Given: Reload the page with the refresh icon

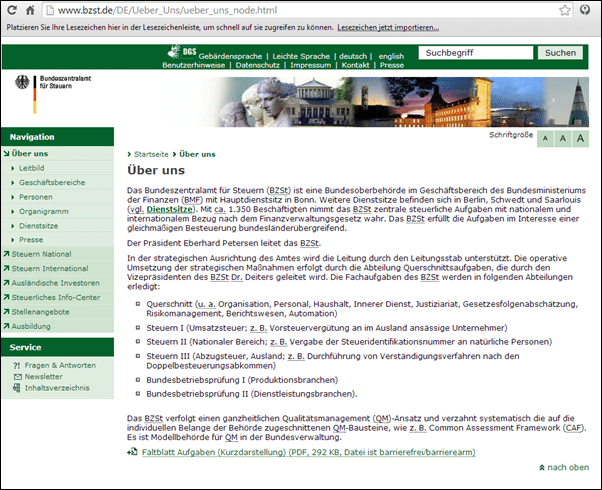Looking at the screenshot, I should coord(12,10).
